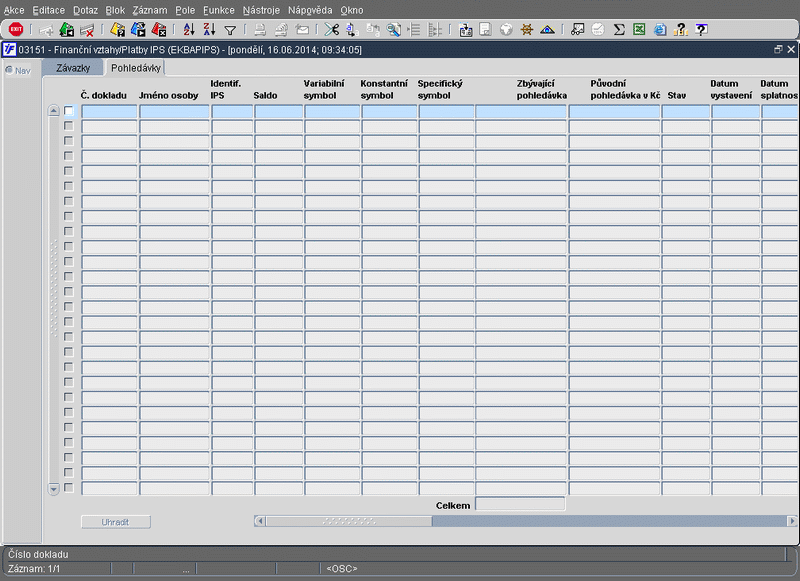
Task: Open the Nástroje menu
Action: pos(261,10)
